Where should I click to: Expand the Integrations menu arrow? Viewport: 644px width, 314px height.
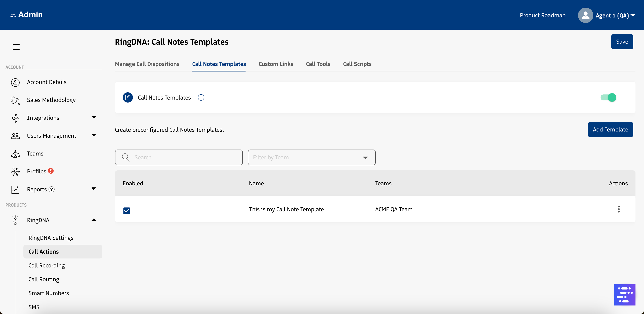pyautogui.click(x=94, y=117)
